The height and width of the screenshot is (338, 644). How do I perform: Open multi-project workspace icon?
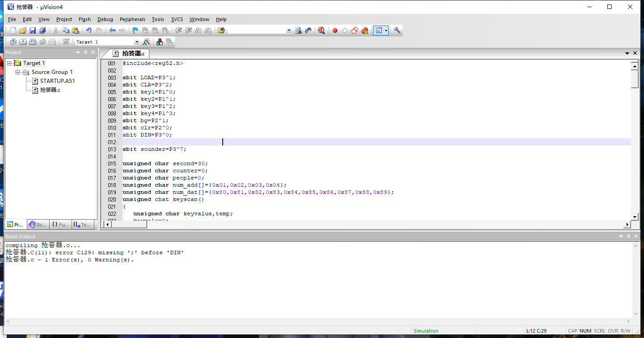point(169,42)
